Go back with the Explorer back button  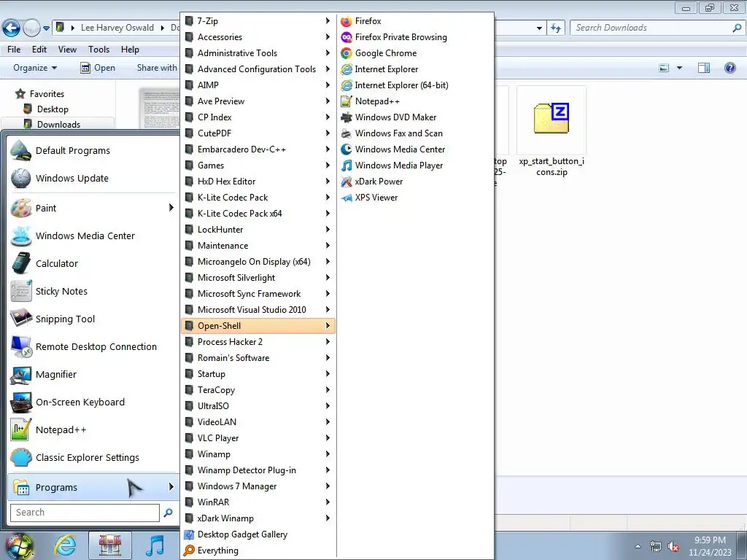tap(12, 28)
